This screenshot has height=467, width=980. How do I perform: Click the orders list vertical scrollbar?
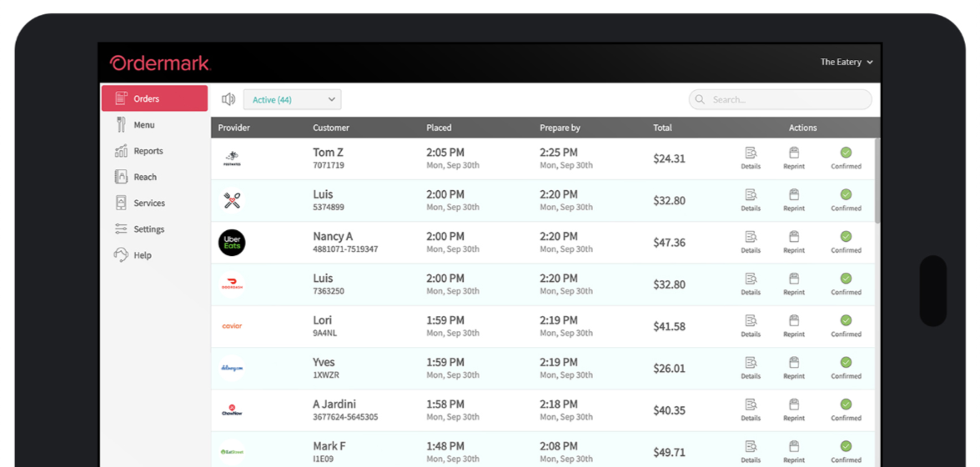tap(877, 180)
